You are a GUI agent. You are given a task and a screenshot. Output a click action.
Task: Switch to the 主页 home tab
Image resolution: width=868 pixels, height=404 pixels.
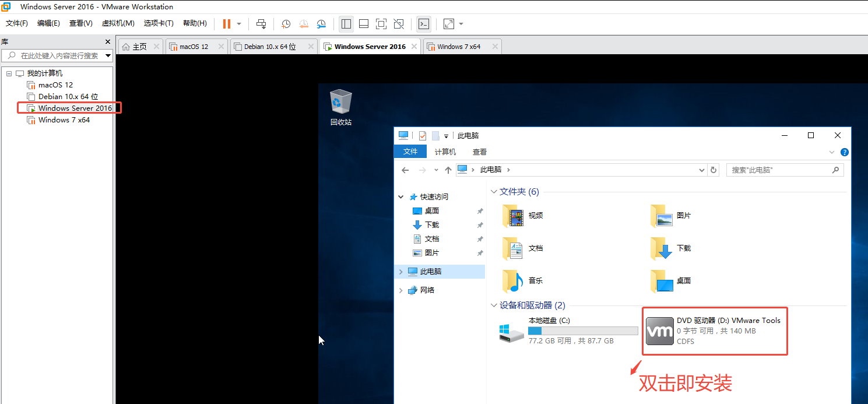(x=140, y=47)
